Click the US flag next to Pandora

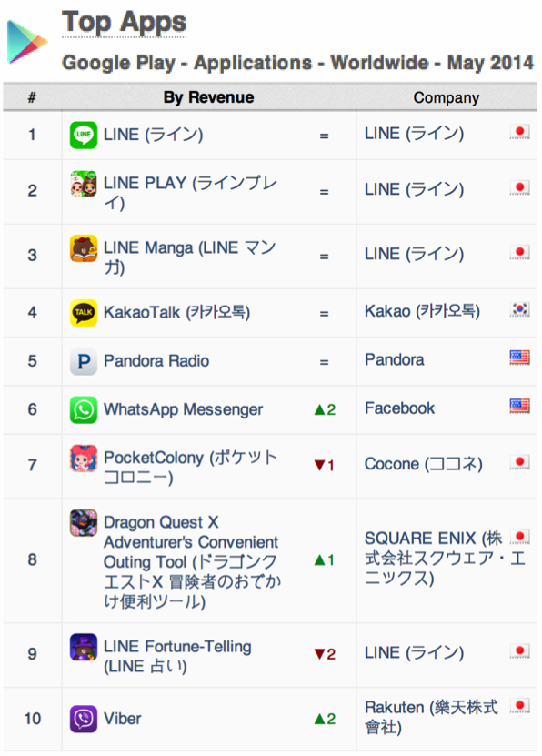[520, 358]
